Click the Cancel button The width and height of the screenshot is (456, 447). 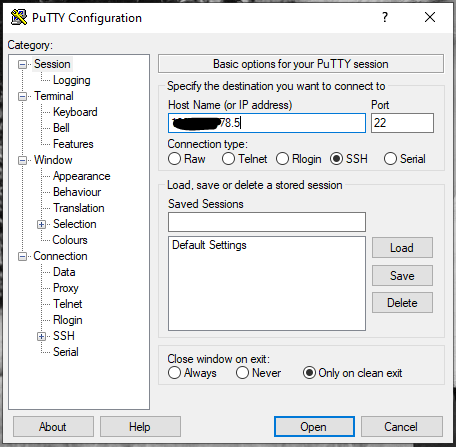coord(402,427)
